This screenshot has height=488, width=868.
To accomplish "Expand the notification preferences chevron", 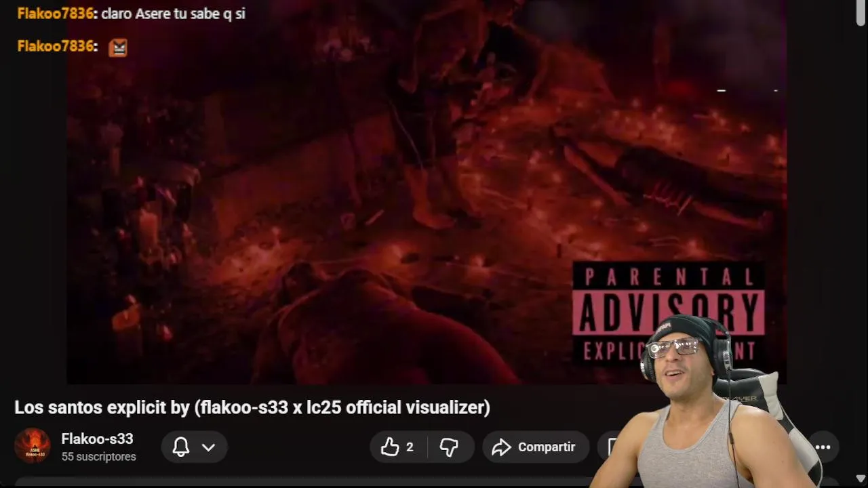I will [x=208, y=447].
